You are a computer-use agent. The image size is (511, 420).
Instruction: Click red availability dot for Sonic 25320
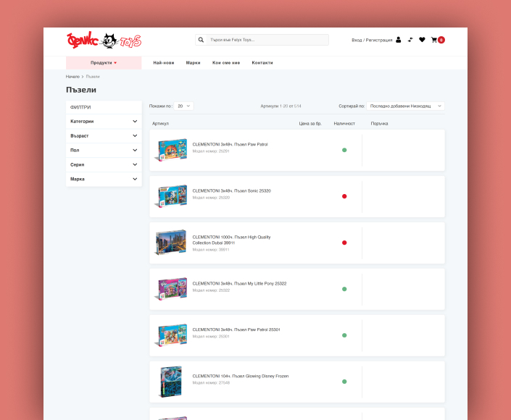coord(344,196)
